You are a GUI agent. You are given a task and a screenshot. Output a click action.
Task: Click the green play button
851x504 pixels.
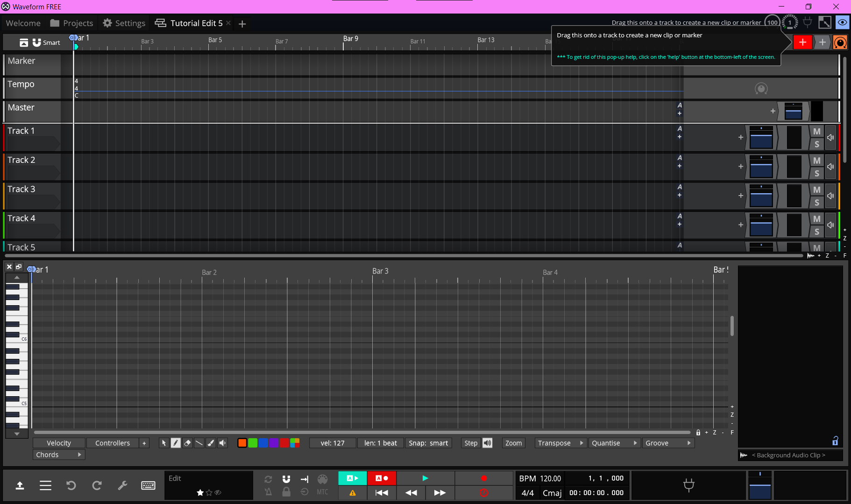[x=425, y=478]
